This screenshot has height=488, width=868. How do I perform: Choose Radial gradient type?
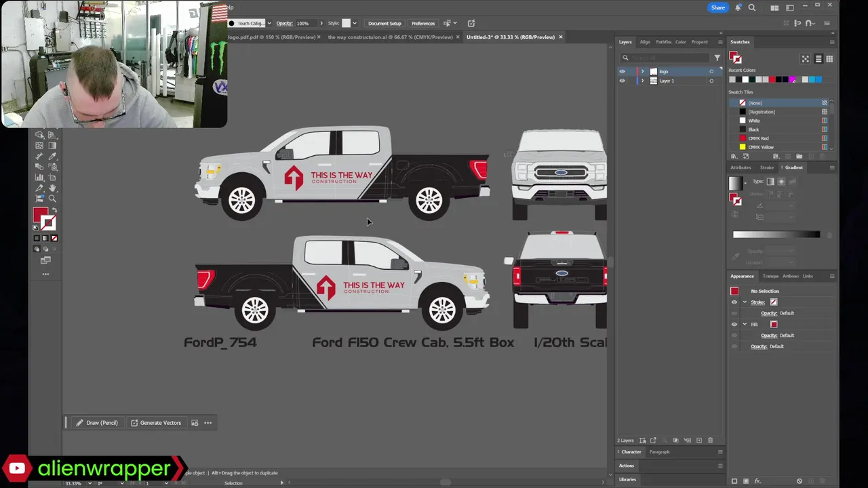781,182
